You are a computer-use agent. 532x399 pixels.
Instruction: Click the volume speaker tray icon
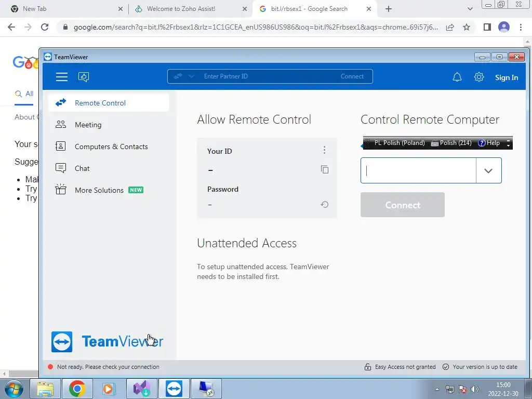(475, 389)
